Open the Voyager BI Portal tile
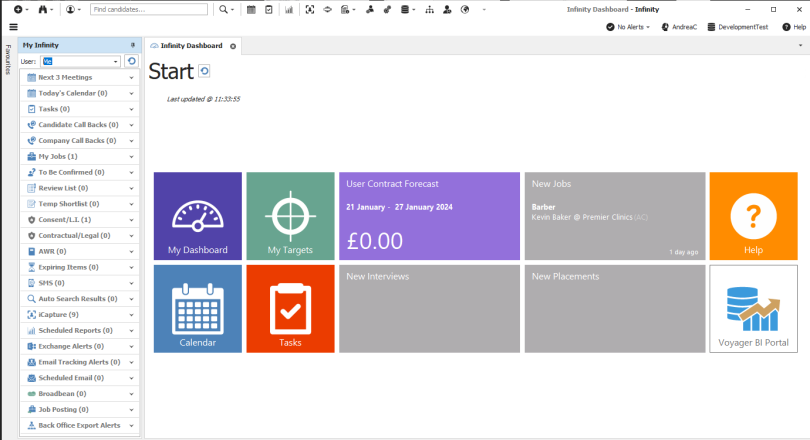Image resolution: width=810 pixels, height=440 pixels. point(753,308)
